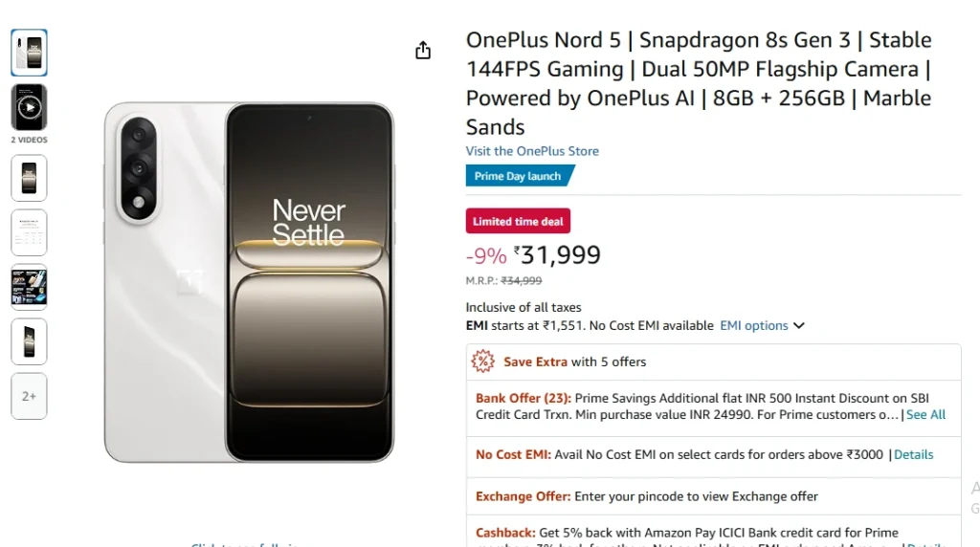Select the third thumbnail showing phone front

(29, 178)
